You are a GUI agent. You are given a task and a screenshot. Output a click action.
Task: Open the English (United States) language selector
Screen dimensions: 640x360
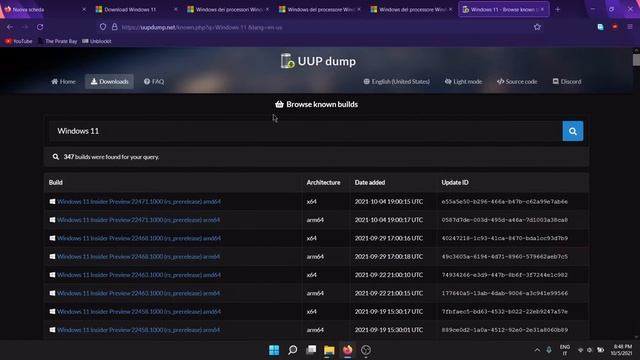click(397, 82)
